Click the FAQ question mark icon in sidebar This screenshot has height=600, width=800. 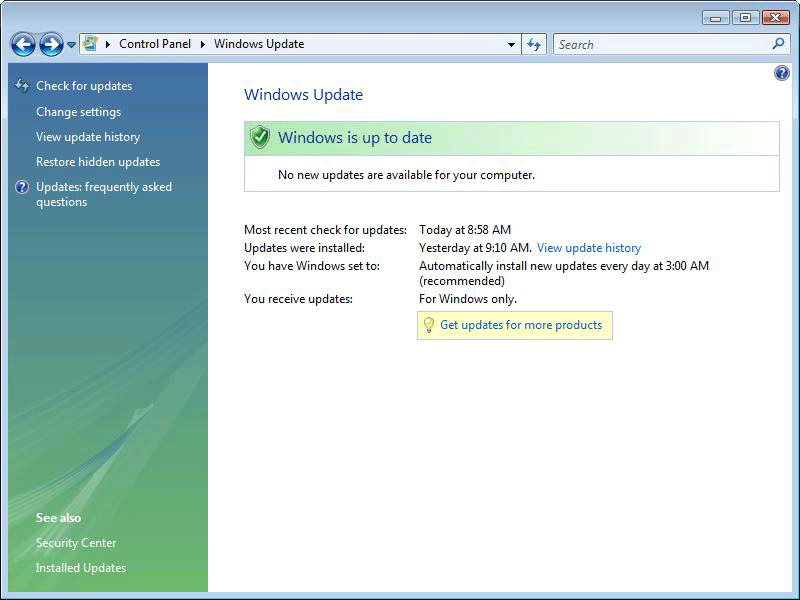[22, 187]
